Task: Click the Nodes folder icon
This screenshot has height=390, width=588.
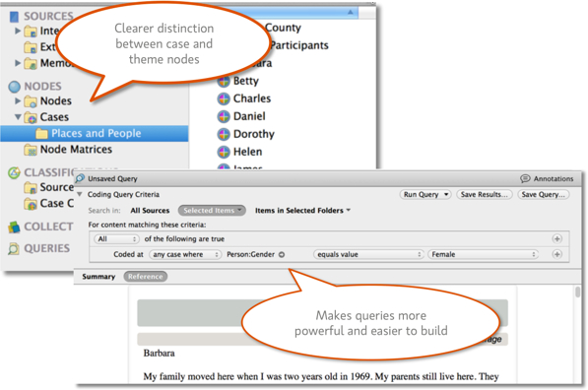Action: [x=31, y=101]
